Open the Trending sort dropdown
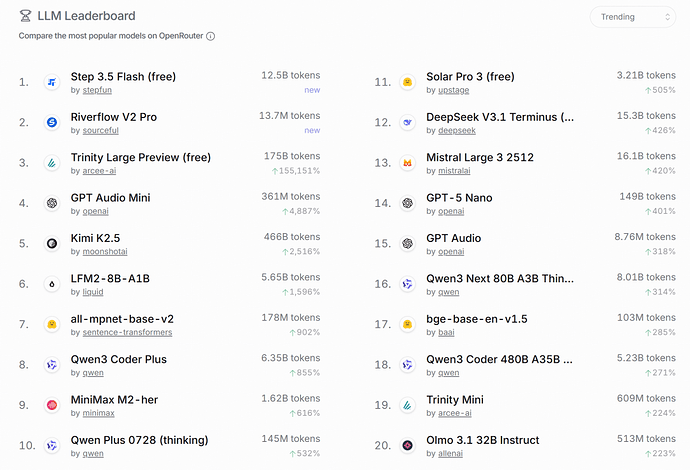The height and width of the screenshot is (470, 690). [633, 17]
